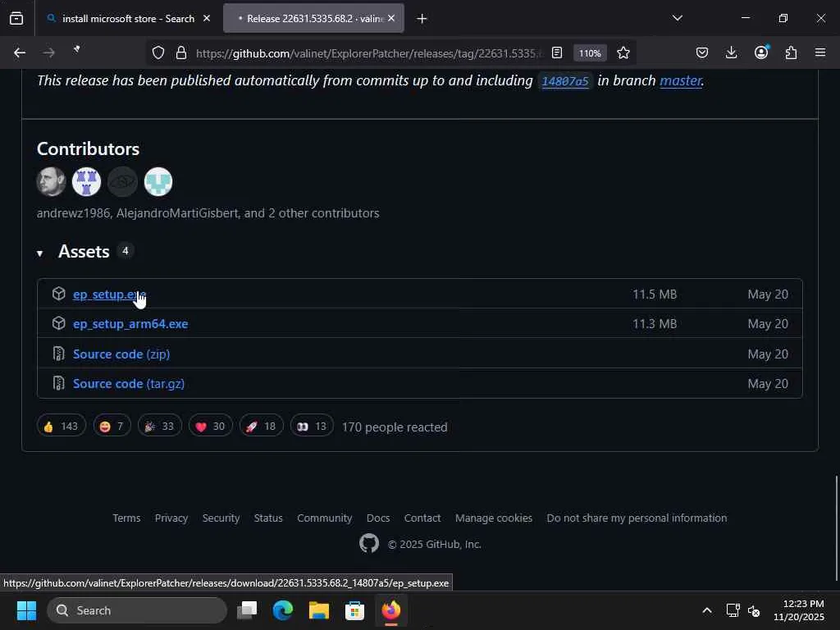Open the Firefox downloads panel
The height and width of the screenshot is (630, 840).
click(731, 52)
